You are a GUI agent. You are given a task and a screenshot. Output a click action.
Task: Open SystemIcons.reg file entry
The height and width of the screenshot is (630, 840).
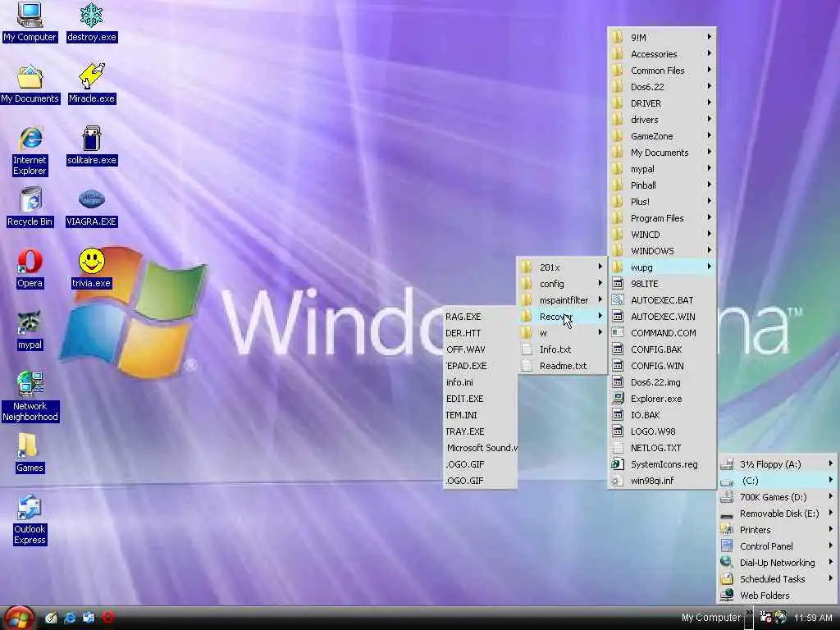pyautogui.click(x=662, y=464)
